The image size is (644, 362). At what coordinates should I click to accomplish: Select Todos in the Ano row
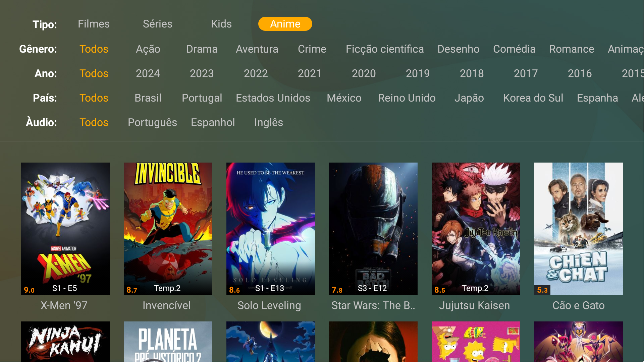pos(94,73)
